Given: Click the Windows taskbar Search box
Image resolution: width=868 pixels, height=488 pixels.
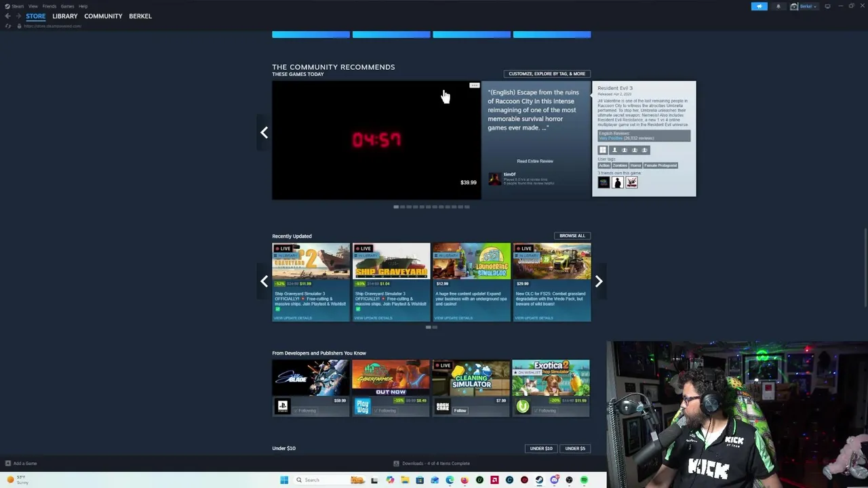Looking at the screenshot, I should coord(331,480).
